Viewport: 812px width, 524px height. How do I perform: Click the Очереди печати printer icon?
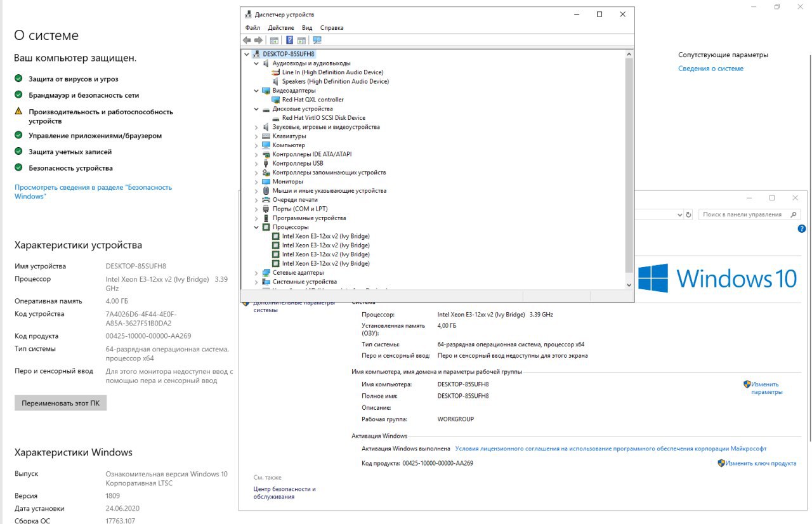(x=266, y=200)
